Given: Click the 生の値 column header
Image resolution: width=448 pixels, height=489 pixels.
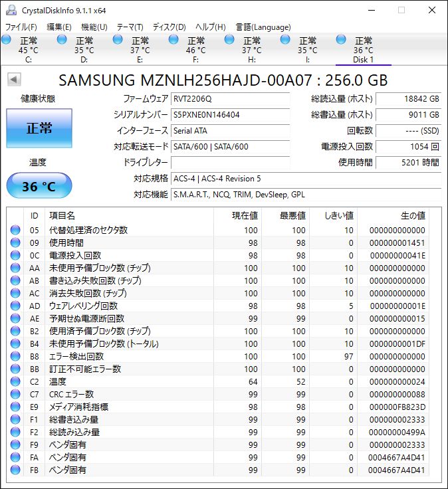Looking at the screenshot, I should (x=392, y=215).
